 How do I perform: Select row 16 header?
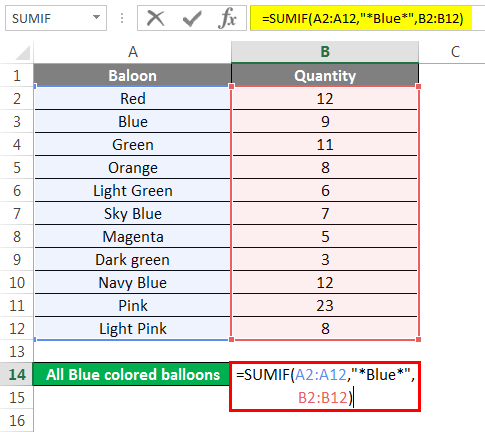point(17,421)
